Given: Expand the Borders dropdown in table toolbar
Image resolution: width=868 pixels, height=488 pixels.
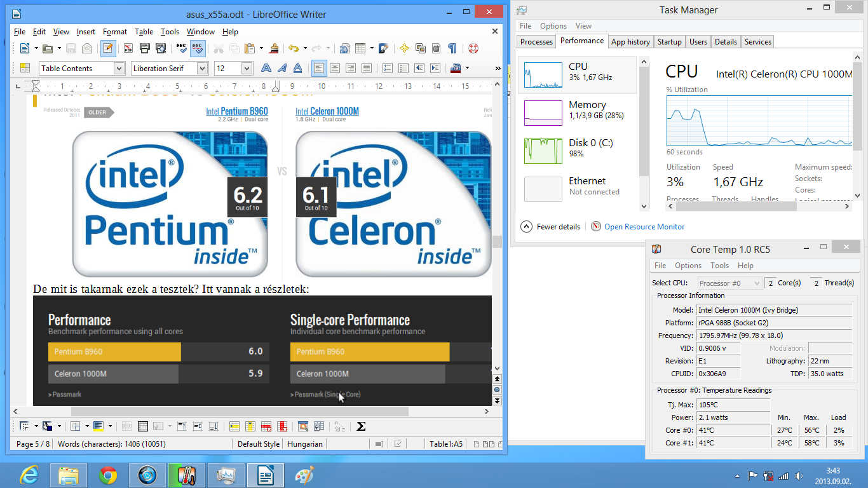Looking at the screenshot, I should (x=87, y=426).
